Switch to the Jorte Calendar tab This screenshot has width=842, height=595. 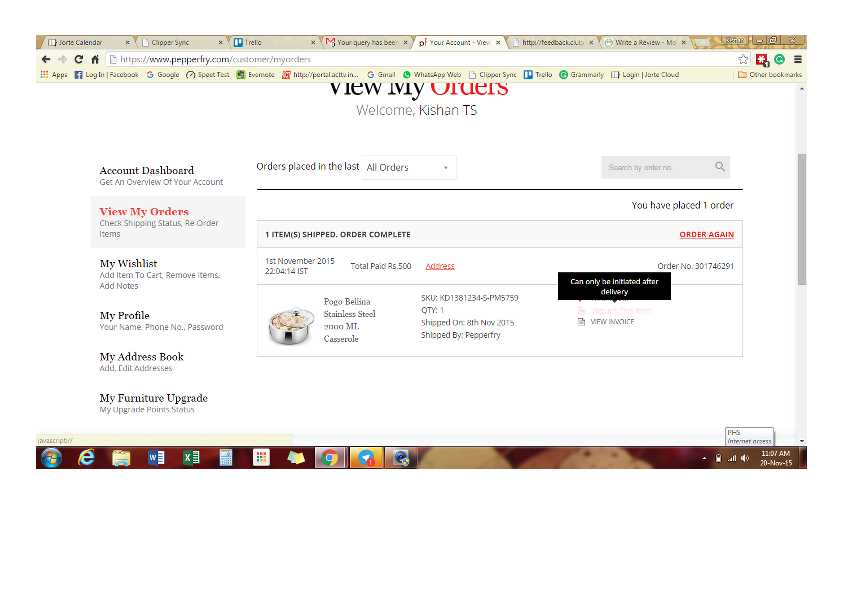[x=89, y=42]
